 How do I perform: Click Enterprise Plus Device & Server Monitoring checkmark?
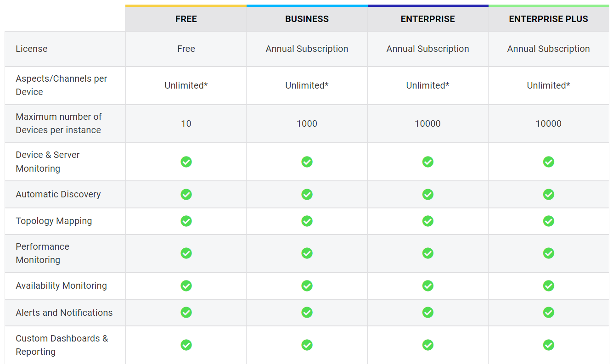(x=548, y=162)
